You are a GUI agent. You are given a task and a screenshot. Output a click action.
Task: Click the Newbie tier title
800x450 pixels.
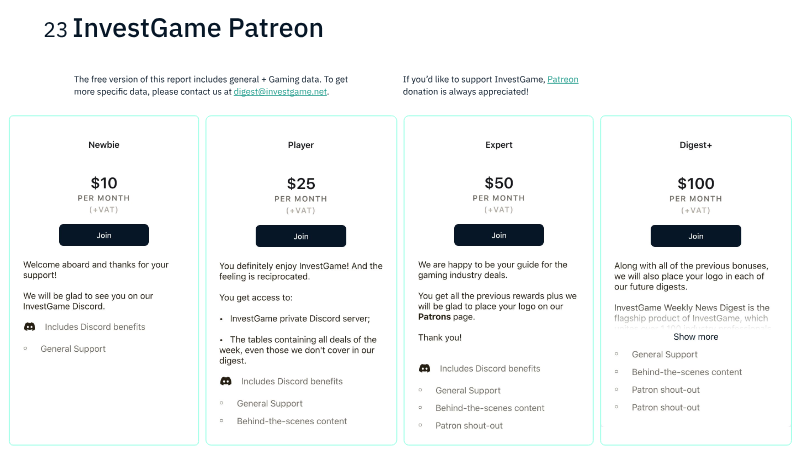coord(104,145)
